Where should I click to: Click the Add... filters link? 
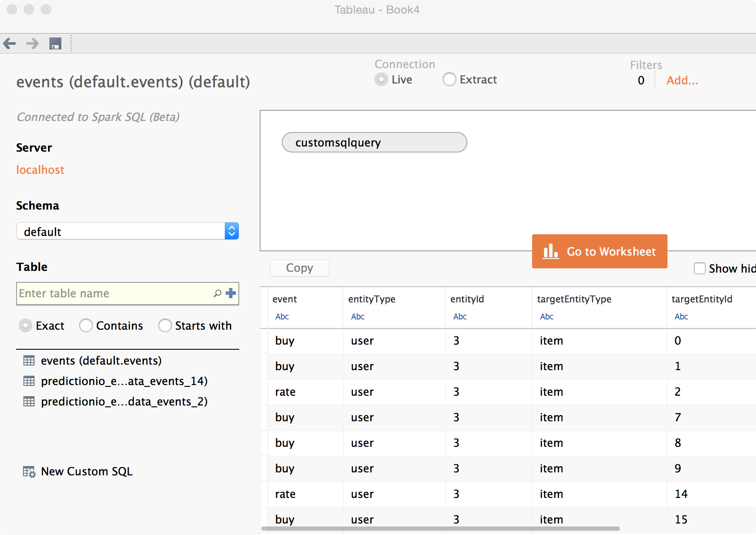click(682, 81)
